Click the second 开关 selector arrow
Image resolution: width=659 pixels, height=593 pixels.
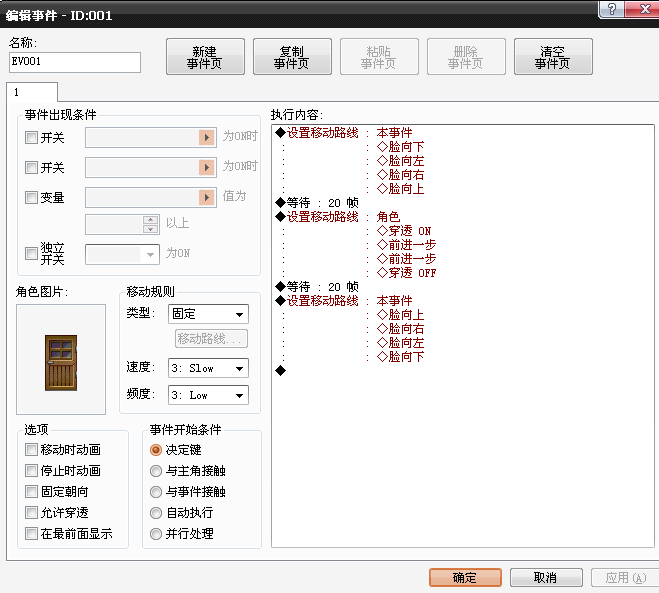[x=206, y=168]
